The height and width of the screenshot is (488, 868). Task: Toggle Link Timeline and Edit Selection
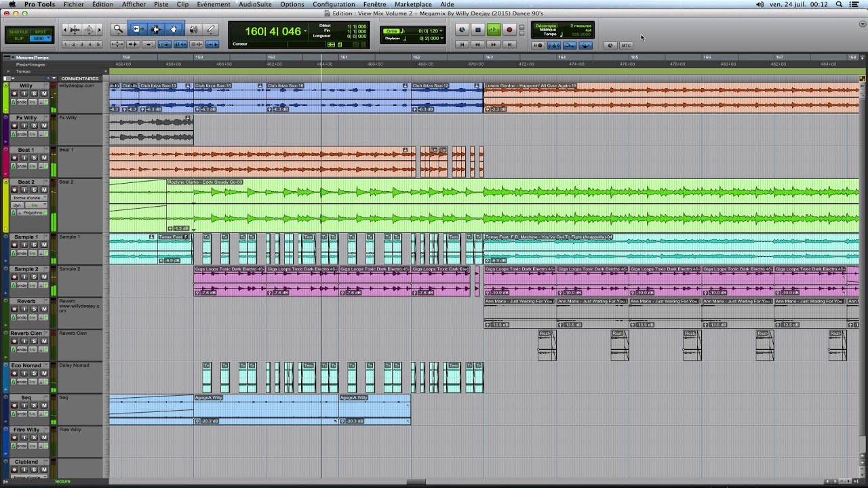pyautogui.click(x=180, y=44)
